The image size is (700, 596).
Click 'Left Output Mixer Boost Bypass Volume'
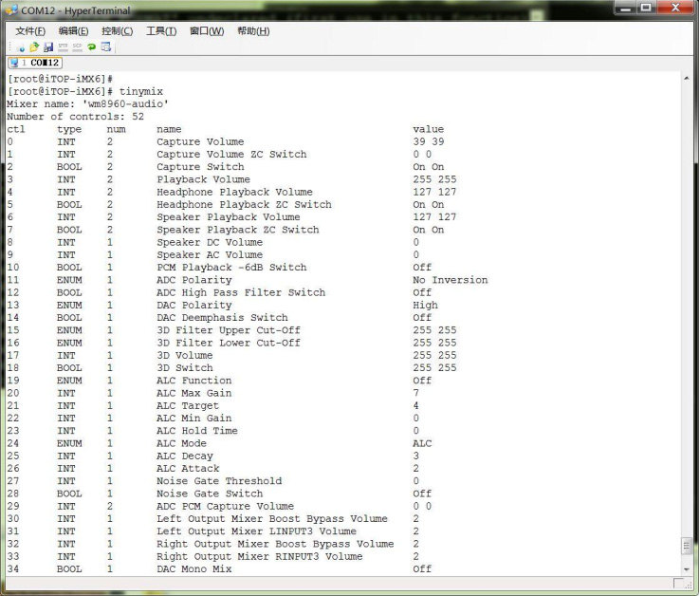(x=272, y=519)
